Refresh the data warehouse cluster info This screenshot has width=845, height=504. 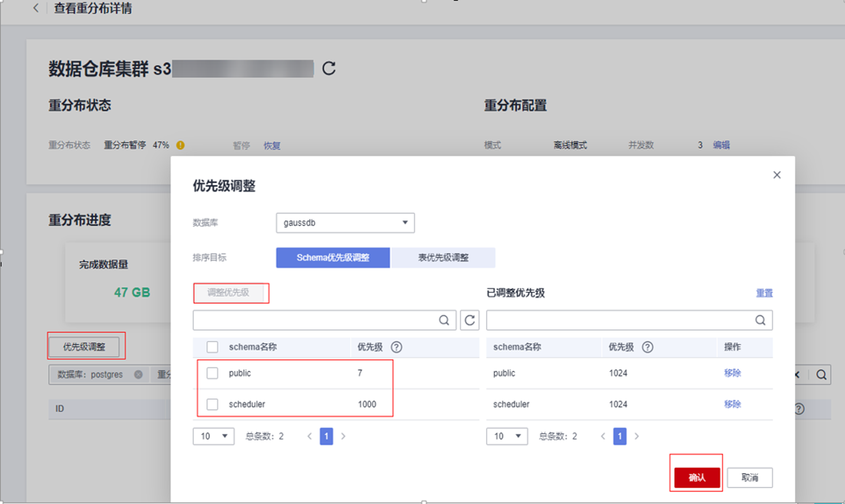tap(329, 68)
